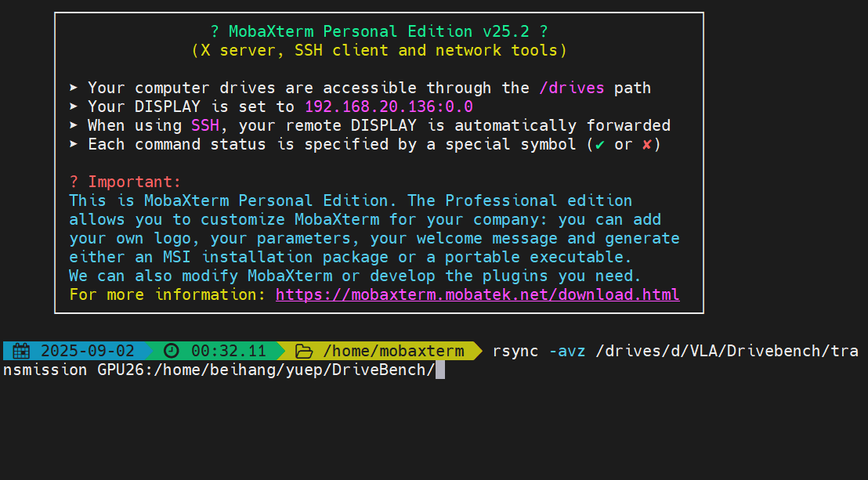Click the arrow bullet before 'Your DISPLAY is set'
Image resolution: width=868 pixels, height=480 pixels.
tap(74, 106)
